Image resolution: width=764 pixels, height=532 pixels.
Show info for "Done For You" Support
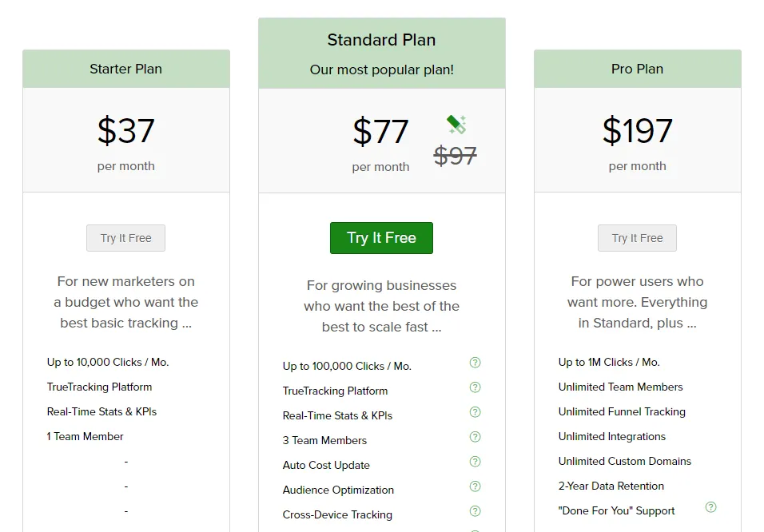[710, 507]
